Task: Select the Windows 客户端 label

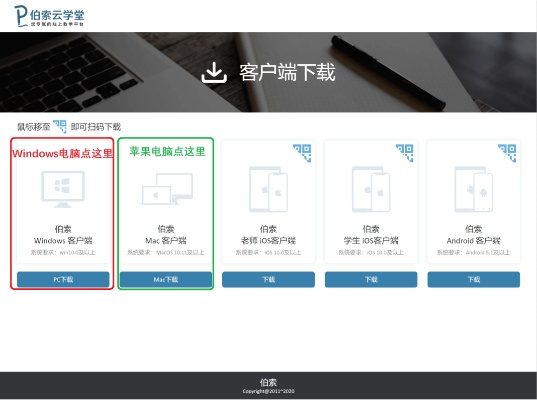Action: point(63,240)
